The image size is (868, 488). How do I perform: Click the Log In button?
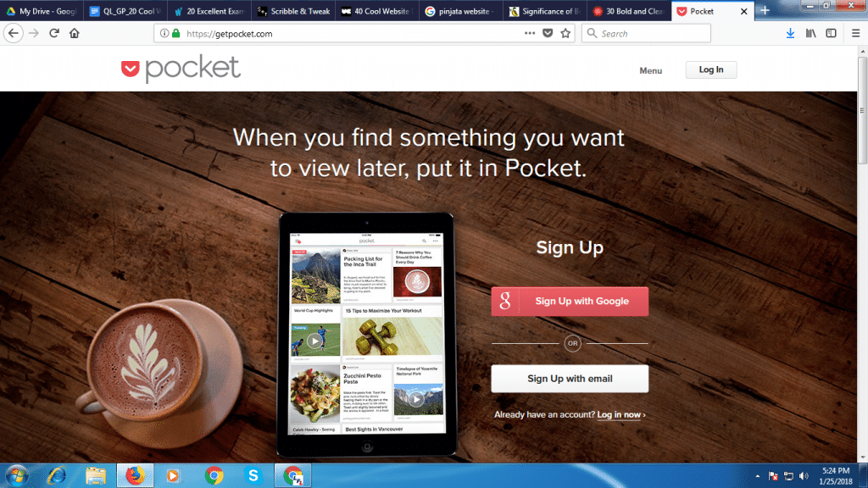[x=711, y=69]
